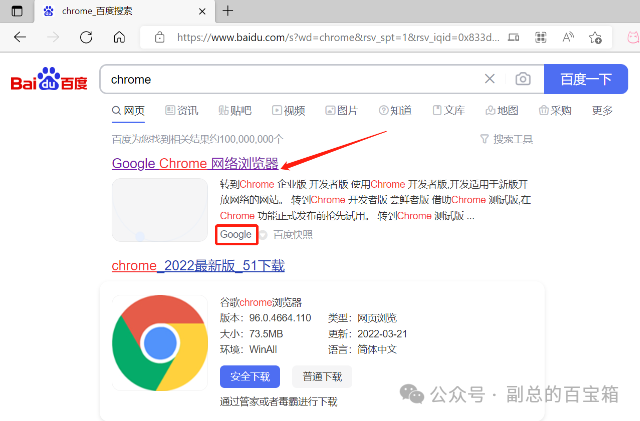640x421 pixels.
Task: Open the tab actions menu icon
Action: (x=16, y=11)
